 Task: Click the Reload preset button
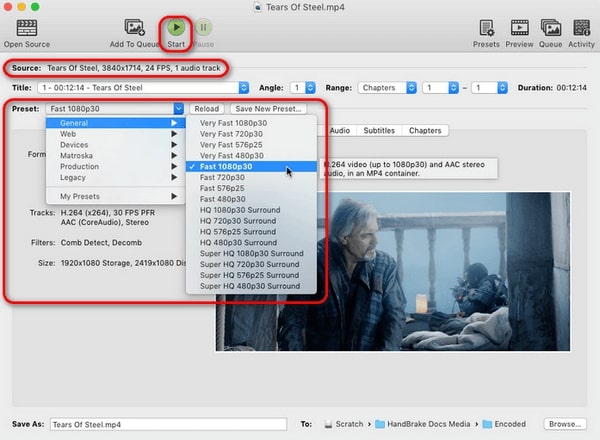pyautogui.click(x=207, y=109)
